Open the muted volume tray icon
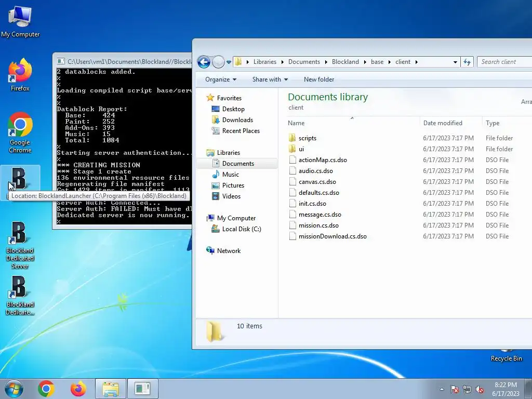The width and height of the screenshot is (532, 399). pyautogui.click(x=480, y=389)
